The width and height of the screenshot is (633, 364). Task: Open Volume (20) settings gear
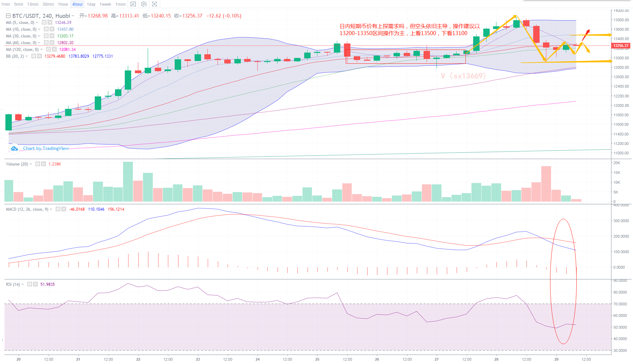coord(38,164)
